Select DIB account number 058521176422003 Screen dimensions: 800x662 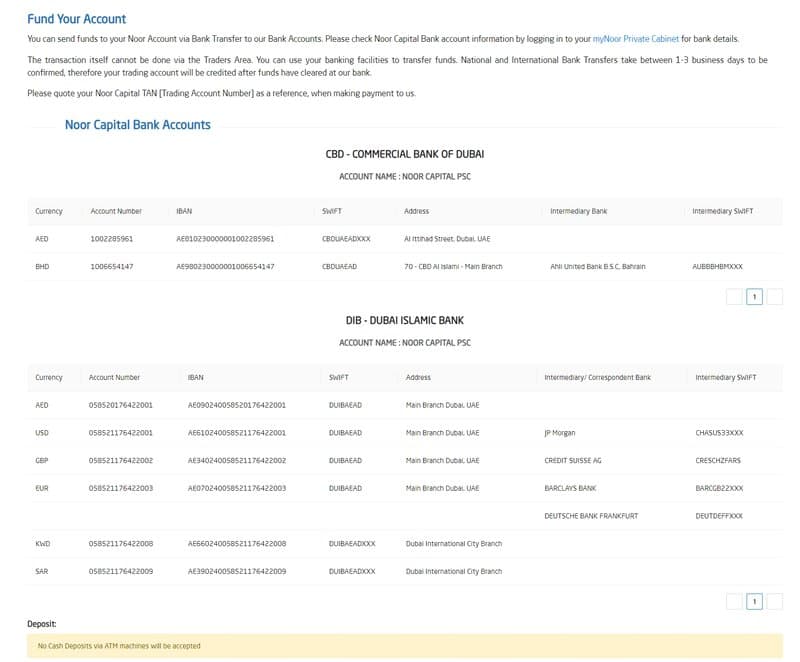point(120,488)
